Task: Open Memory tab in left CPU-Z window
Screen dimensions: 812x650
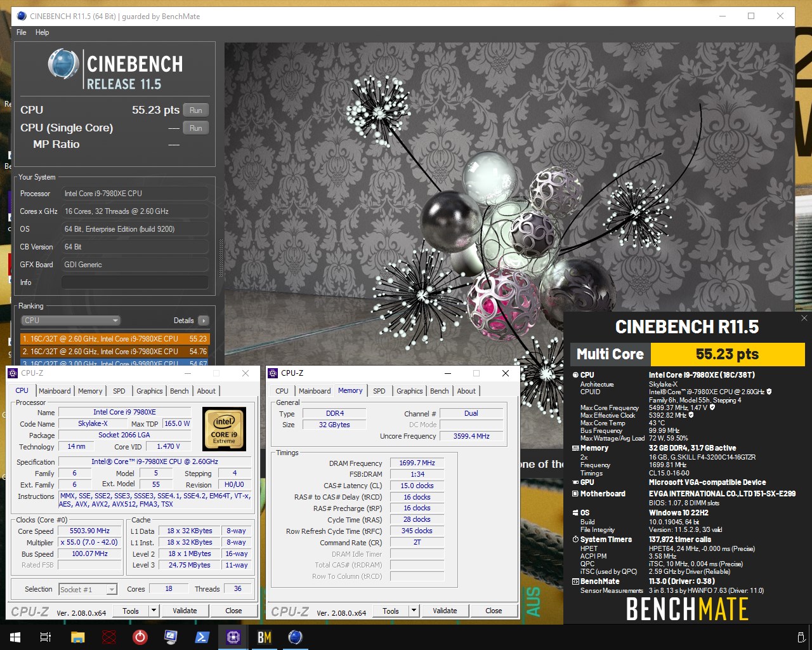Action: [90, 391]
